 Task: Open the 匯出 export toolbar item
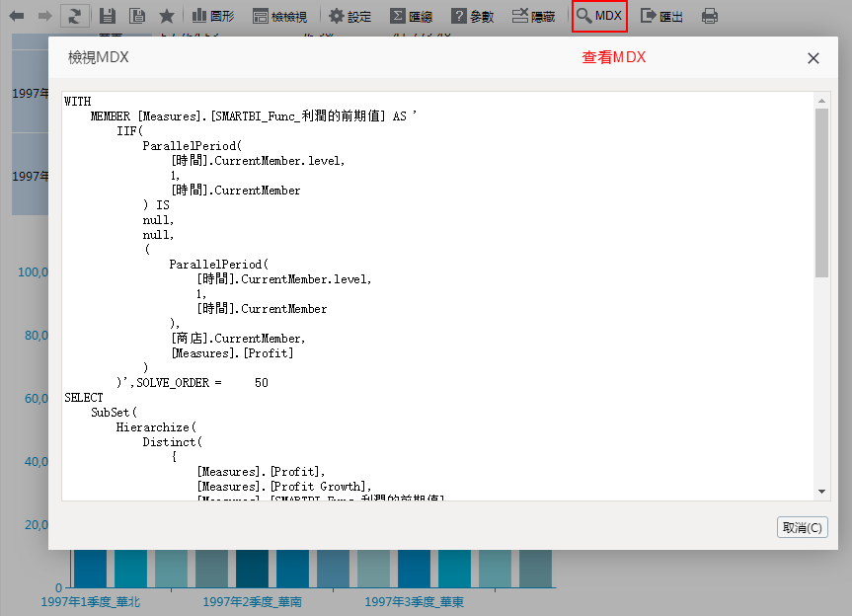coord(661,16)
